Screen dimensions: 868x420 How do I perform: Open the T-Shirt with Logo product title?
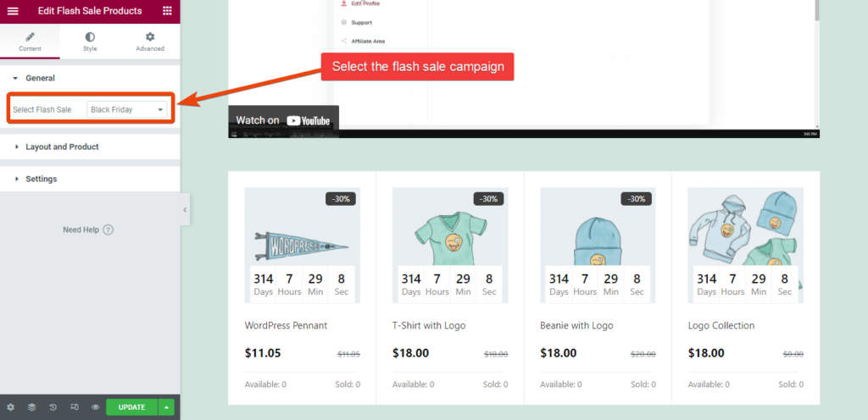429,325
